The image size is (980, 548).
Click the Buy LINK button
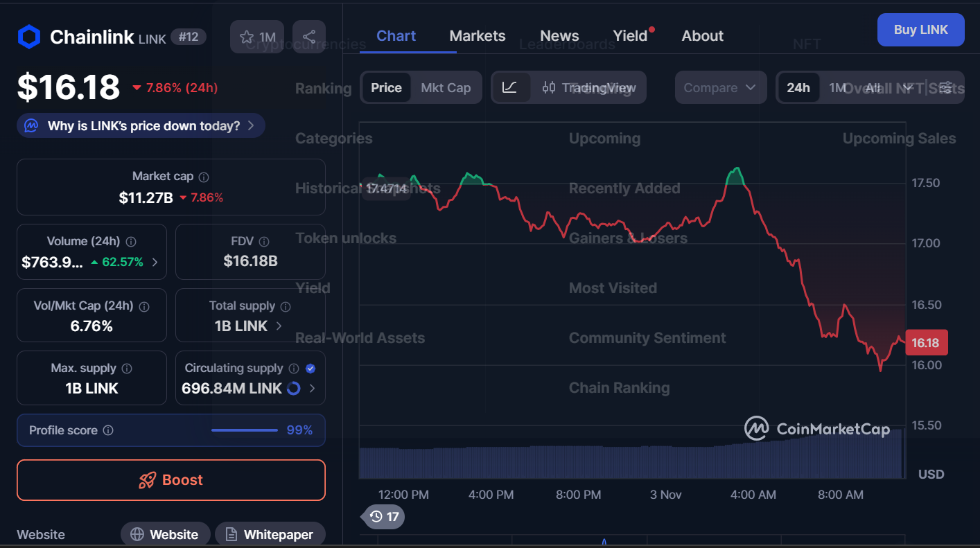tap(920, 30)
